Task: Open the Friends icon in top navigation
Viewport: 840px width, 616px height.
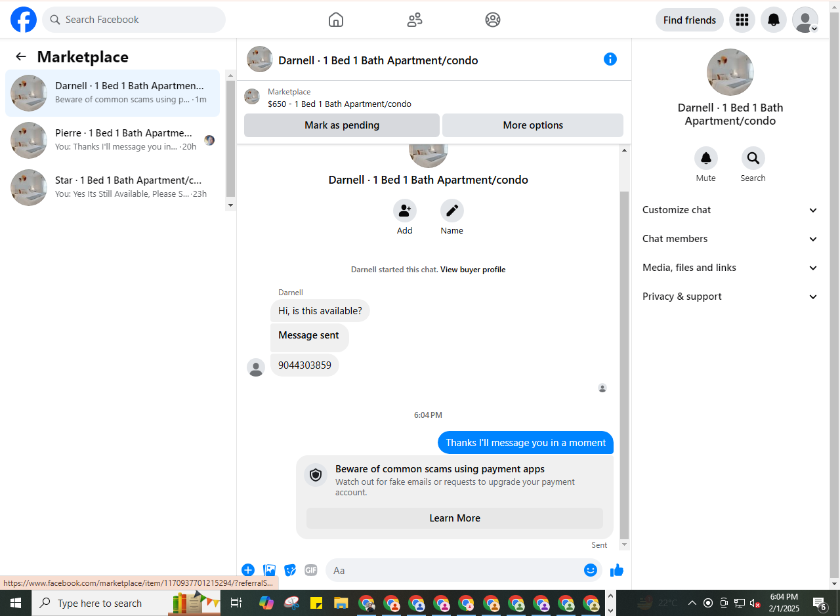Action: [415, 20]
